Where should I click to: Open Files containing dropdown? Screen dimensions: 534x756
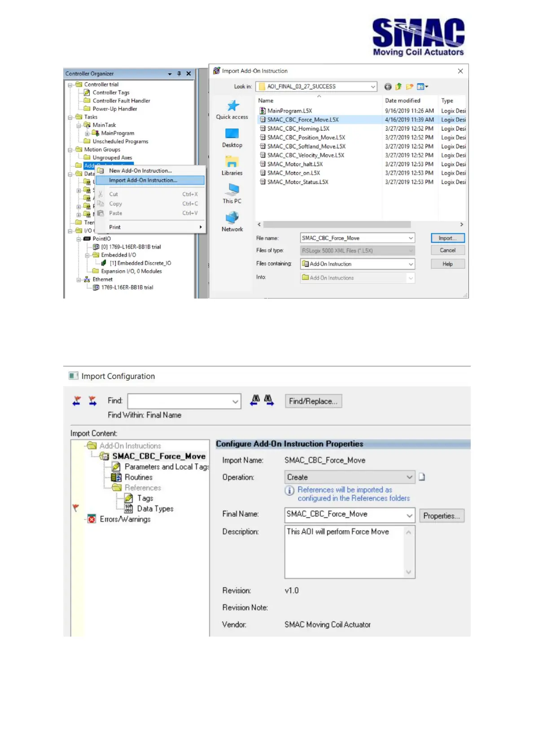click(411, 264)
